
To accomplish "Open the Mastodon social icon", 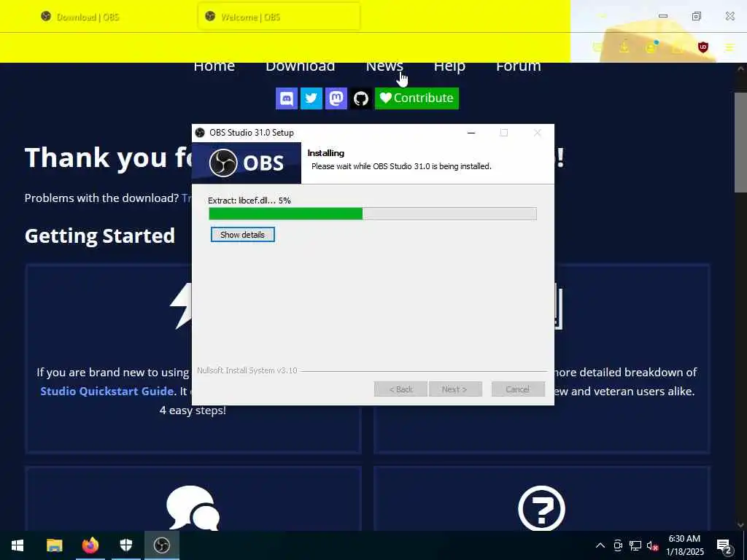I will 336,98.
